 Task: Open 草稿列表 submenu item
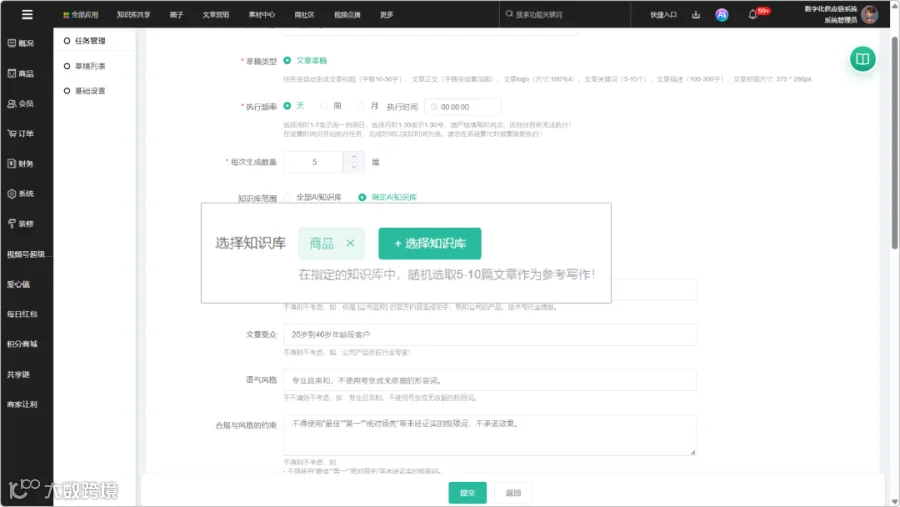coord(90,66)
